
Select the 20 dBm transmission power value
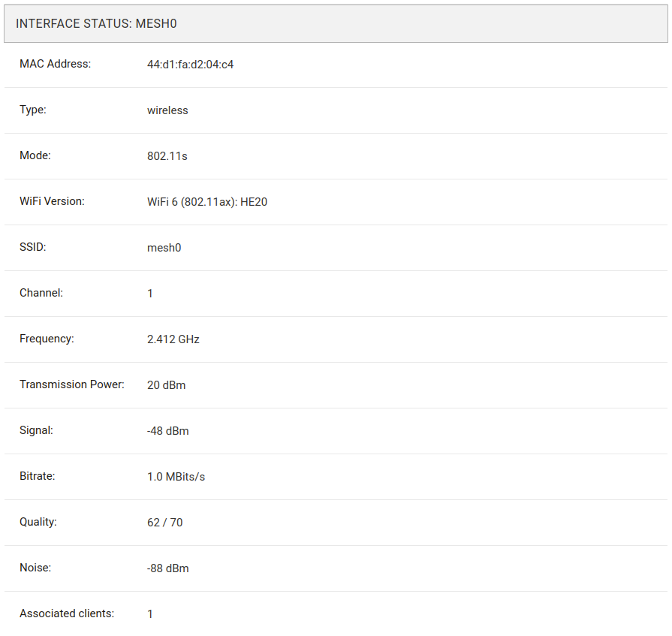click(x=166, y=385)
